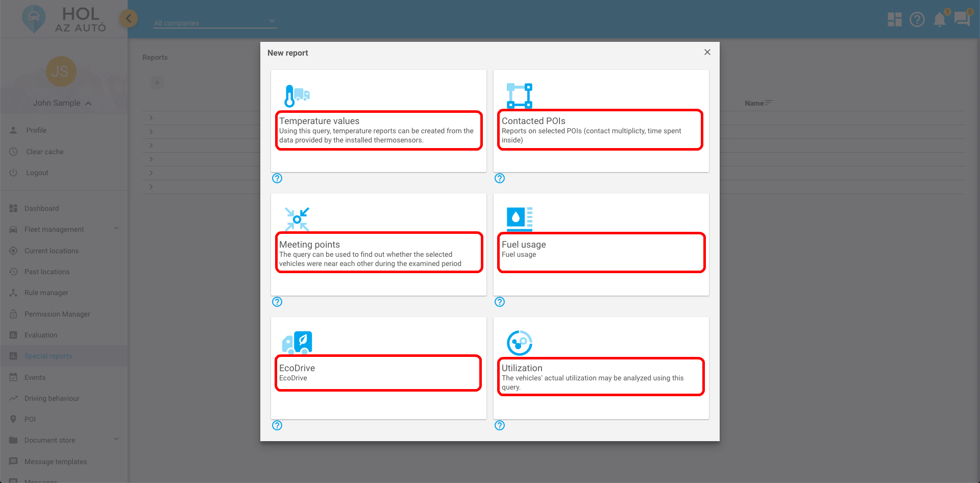Click the Dashboard sidebar icon
Screen dimensions: 980x483
tap(13, 208)
